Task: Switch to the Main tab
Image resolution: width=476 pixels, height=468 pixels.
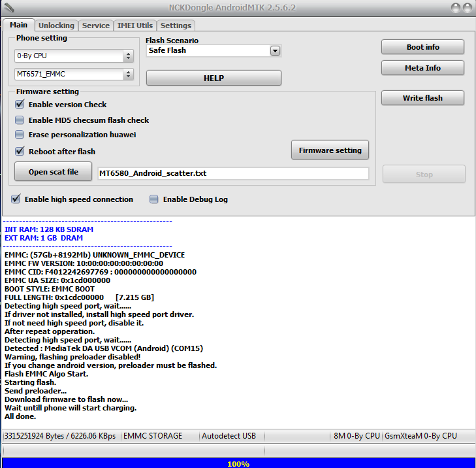Action: (x=18, y=25)
